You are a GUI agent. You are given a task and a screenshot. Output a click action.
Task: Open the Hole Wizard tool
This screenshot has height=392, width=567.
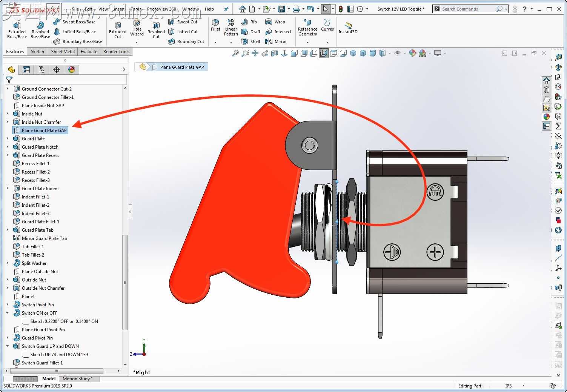pyautogui.click(x=137, y=29)
